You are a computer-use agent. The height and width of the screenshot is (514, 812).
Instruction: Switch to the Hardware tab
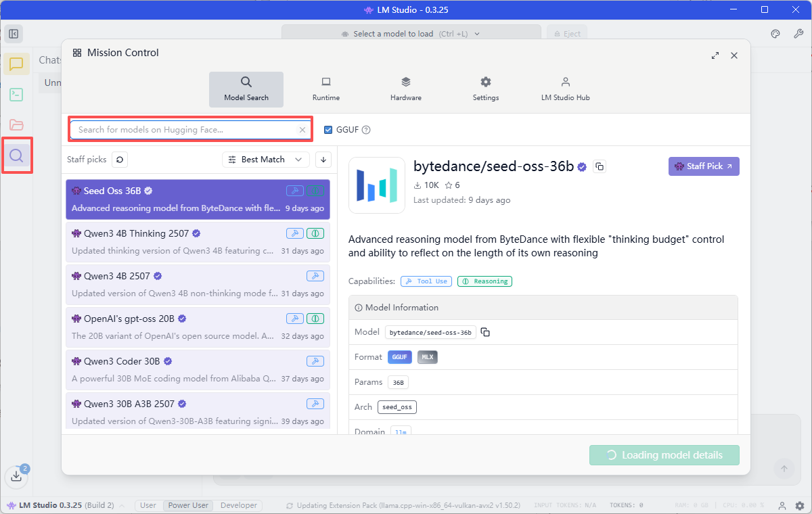[x=406, y=89]
